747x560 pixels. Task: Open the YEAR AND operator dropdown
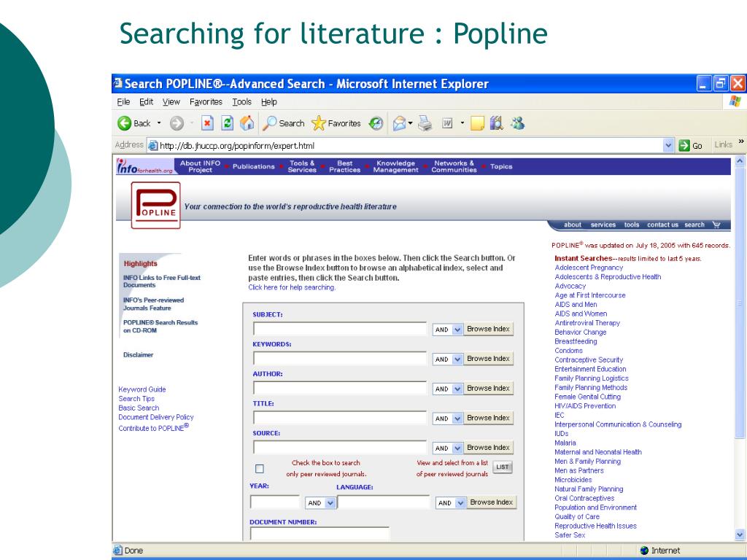(x=330, y=502)
